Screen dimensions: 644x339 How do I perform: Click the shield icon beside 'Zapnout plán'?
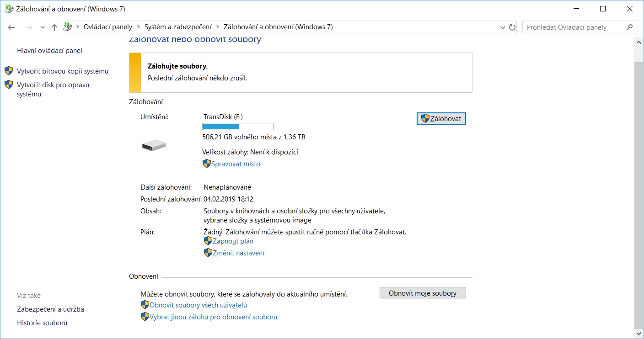(208, 241)
